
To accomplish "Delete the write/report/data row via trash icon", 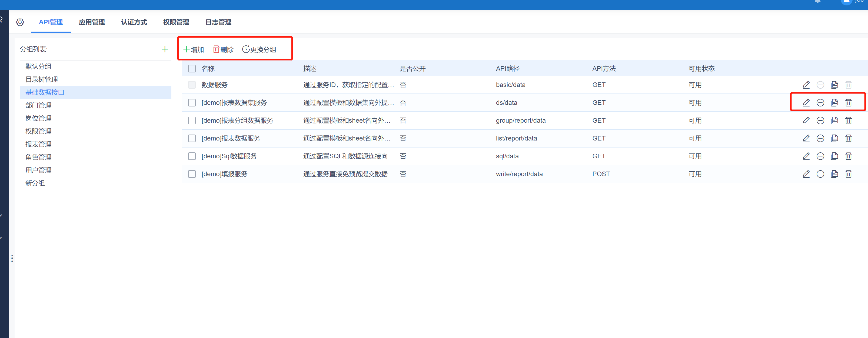I will (x=848, y=174).
